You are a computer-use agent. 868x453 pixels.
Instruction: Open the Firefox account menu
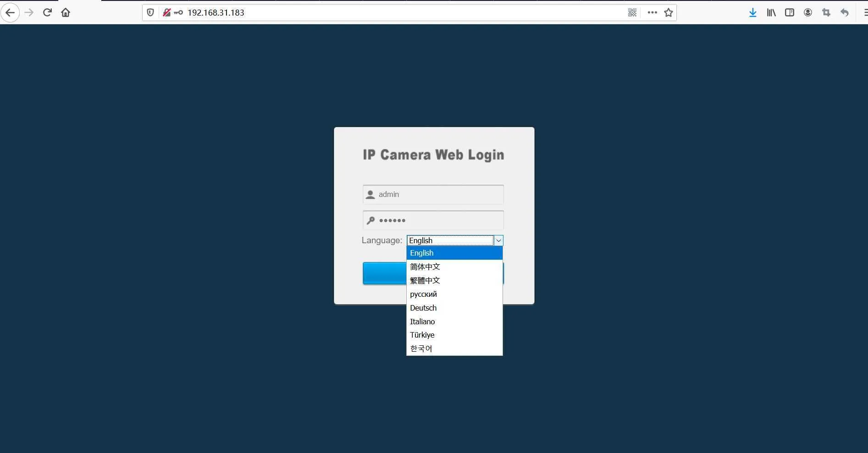[x=808, y=12]
